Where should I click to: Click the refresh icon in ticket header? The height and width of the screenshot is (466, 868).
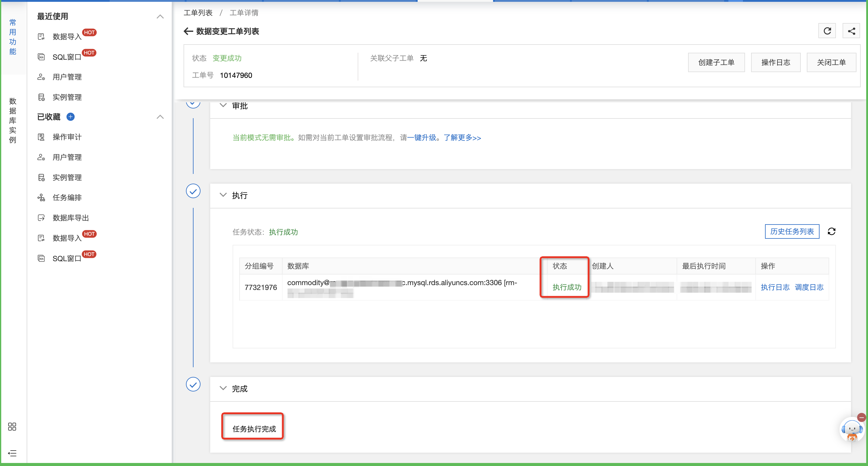[827, 31]
